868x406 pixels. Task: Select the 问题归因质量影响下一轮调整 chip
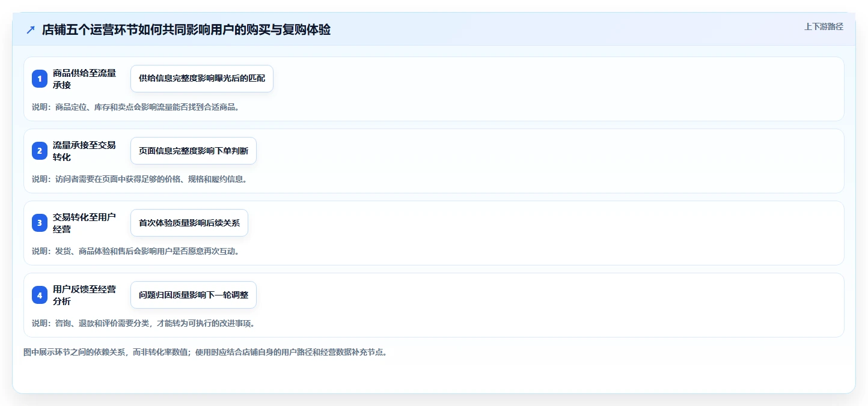tap(194, 295)
